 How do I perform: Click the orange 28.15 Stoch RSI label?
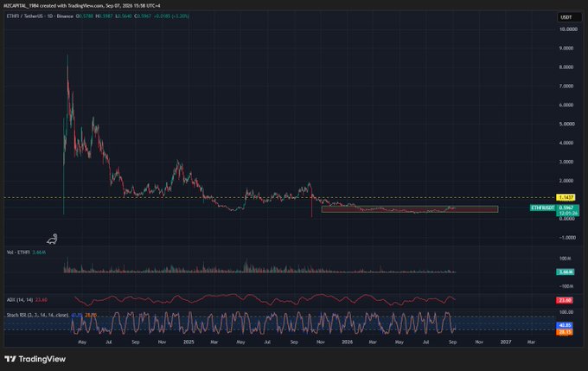[565, 332]
